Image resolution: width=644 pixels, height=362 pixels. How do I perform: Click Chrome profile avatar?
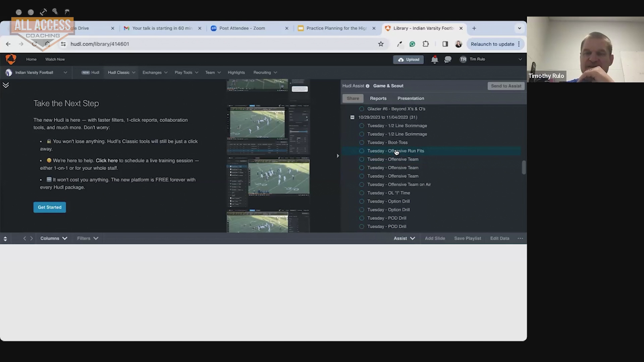459,44
